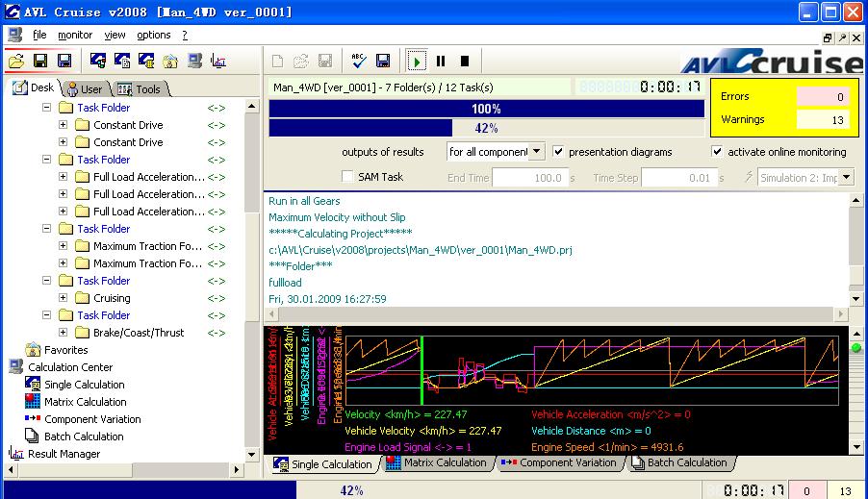
Task: Open Batch Calculation in the tree
Action: [84, 437]
